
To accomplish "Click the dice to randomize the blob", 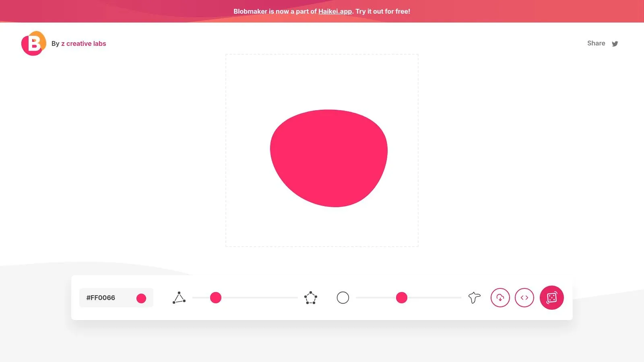I will click(x=552, y=298).
